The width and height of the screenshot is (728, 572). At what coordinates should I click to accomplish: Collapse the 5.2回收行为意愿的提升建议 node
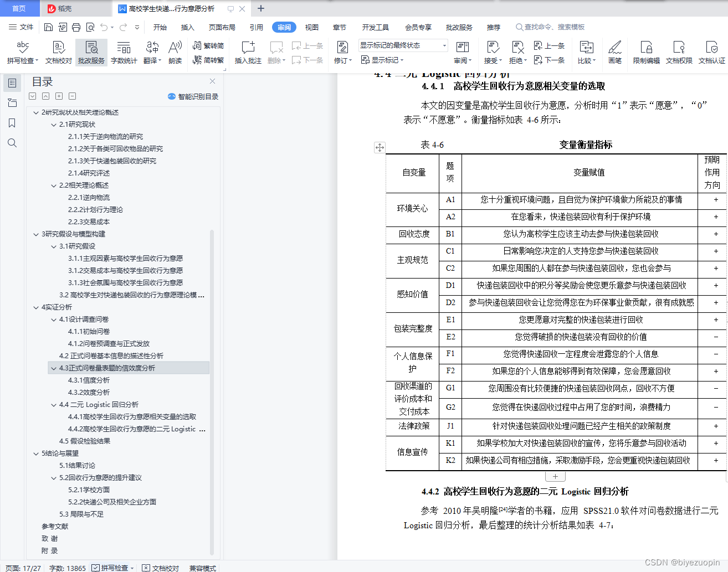pyautogui.click(x=54, y=478)
